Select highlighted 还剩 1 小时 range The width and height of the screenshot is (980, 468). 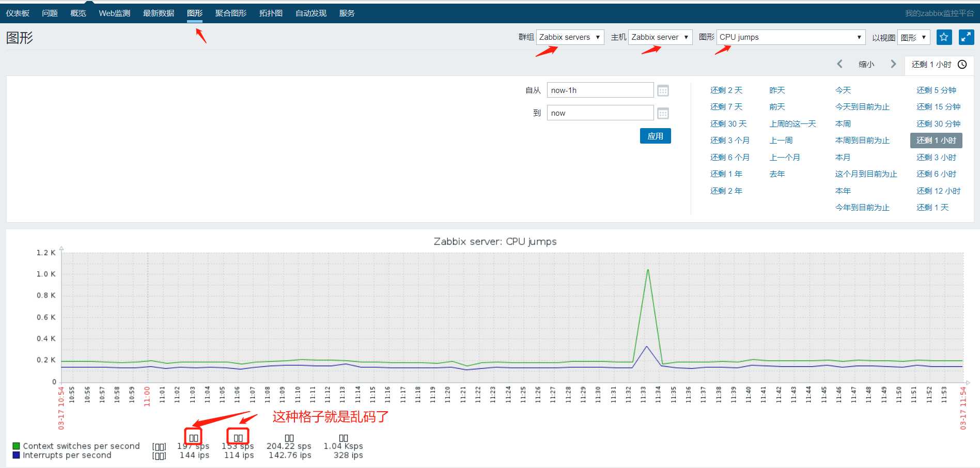pyautogui.click(x=936, y=140)
